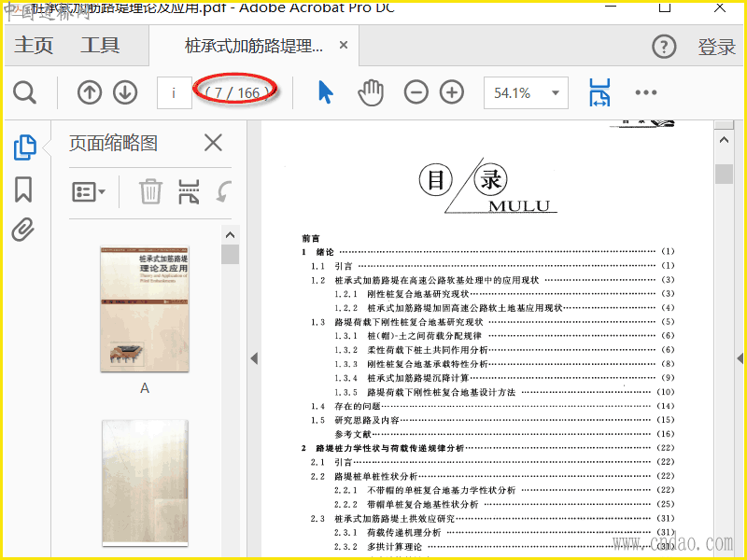This screenshot has width=747, height=560.
Task: Activate the hand pan tool
Action: click(371, 92)
